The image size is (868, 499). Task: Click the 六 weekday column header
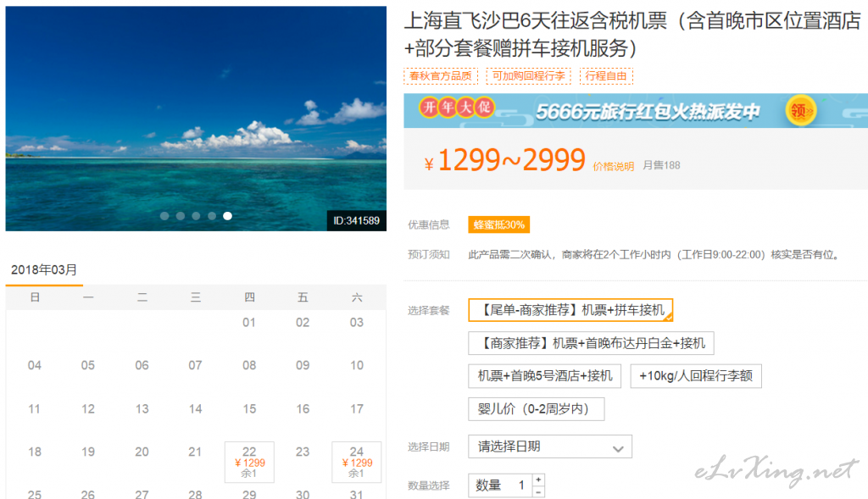pyautogui.click(x=357, y=297)
